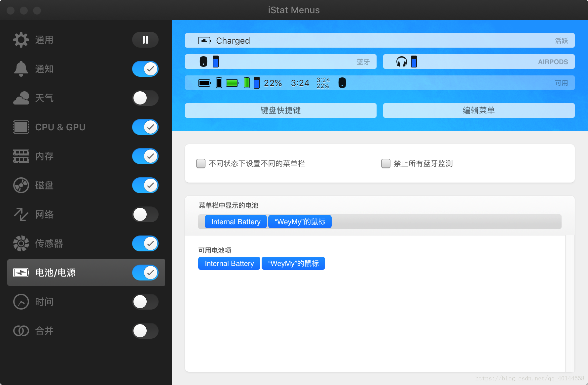Click the headphones icon in AIRPODS row

(402, 62)
